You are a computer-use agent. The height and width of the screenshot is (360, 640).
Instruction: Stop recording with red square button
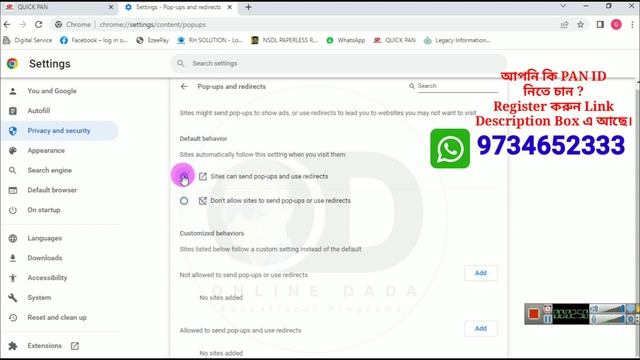pos(533,314)
